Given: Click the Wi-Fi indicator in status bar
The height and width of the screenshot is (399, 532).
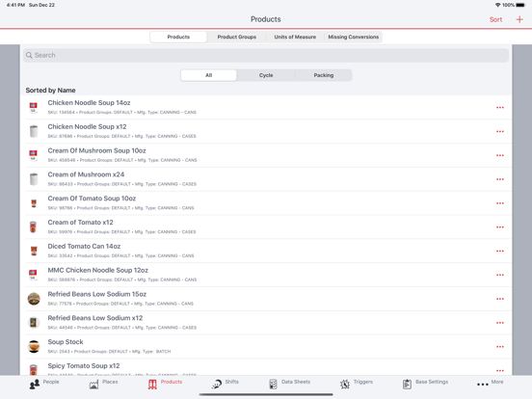Looking at the screenshot, I should pos(497,5).
